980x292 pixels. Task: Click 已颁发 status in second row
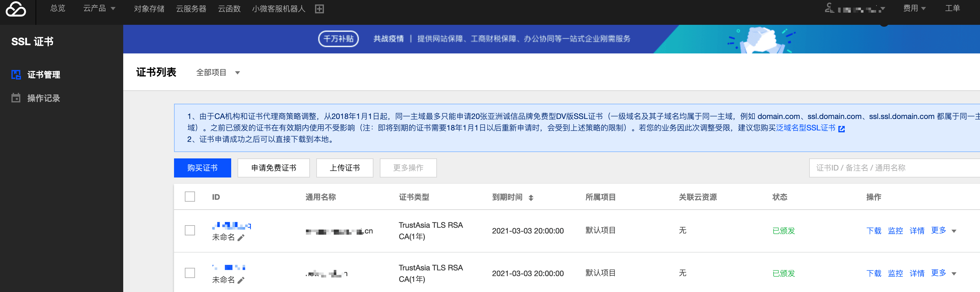[x=784, y=273]
